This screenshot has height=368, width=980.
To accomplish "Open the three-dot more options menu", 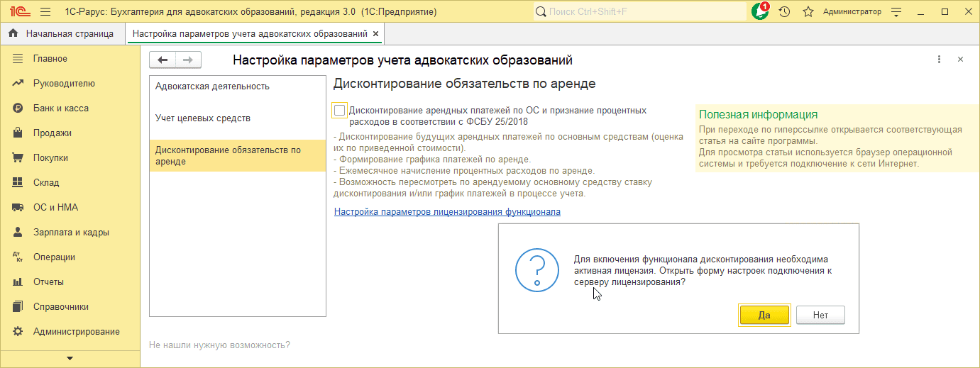I will tap(939, 60).
